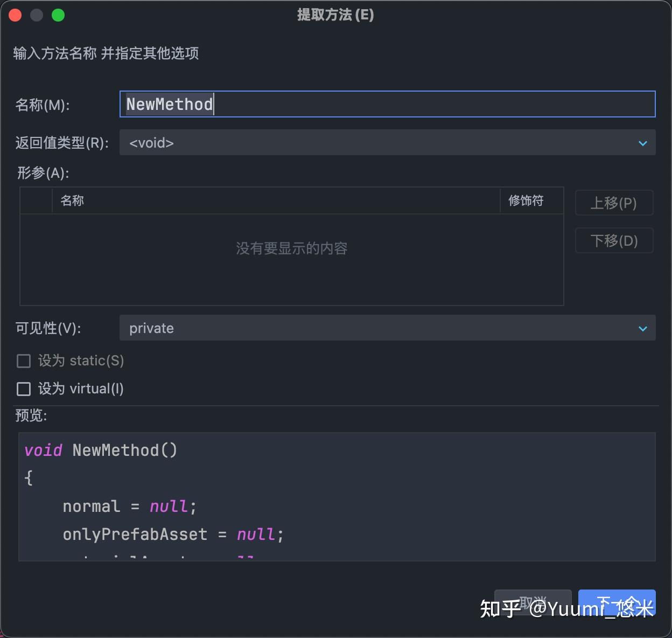Image resolution: width=672 pixels, height=638 pixels.
Task: Click the green maximize traffic light
Action: click(58, 15)
